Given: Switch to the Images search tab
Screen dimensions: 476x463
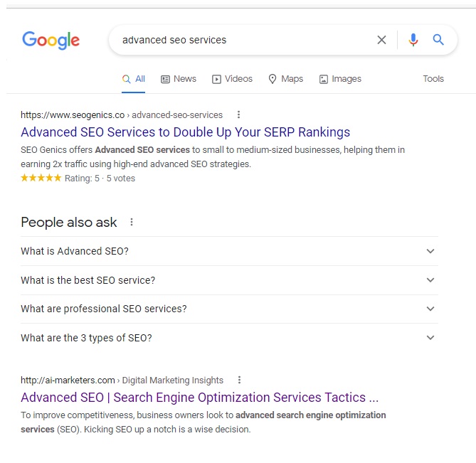Looking at the screenshot, I should click(340, 79).
